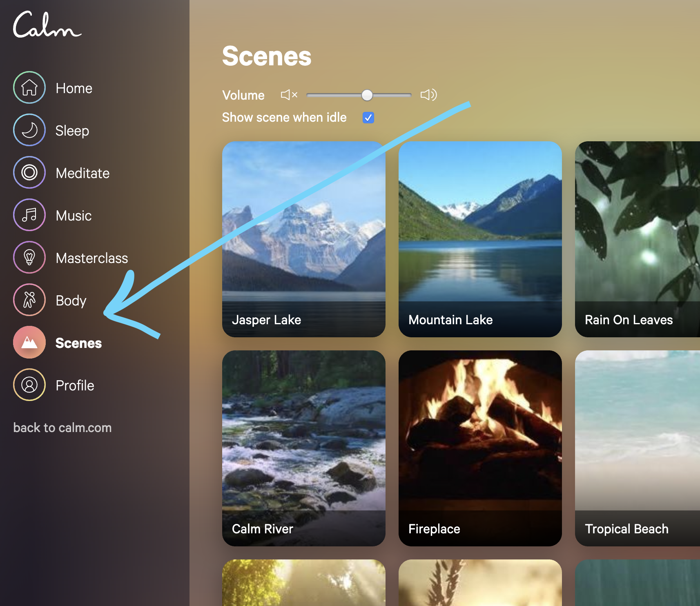Viewport: 700px width, 606px height.
Task: Open the Masterclass section
Action: pos(92,258)
